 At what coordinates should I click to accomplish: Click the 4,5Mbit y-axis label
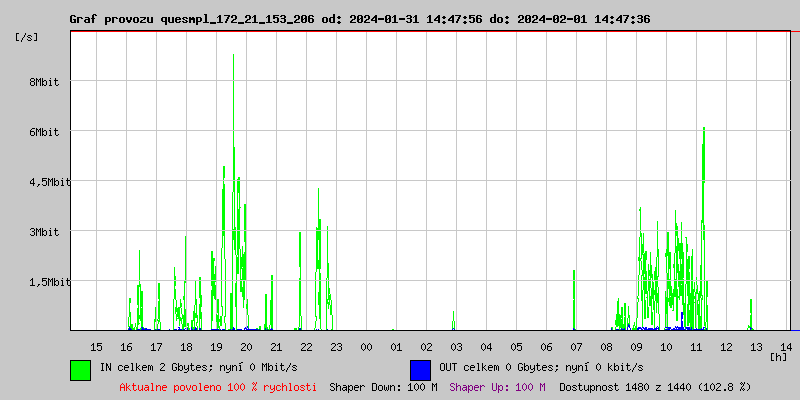tap(38, 182)
